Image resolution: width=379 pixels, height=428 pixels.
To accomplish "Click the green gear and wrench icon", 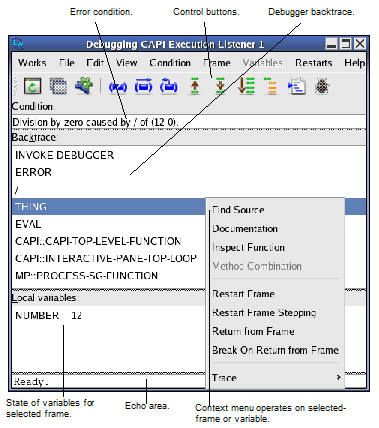I will [x=84, y=86].
